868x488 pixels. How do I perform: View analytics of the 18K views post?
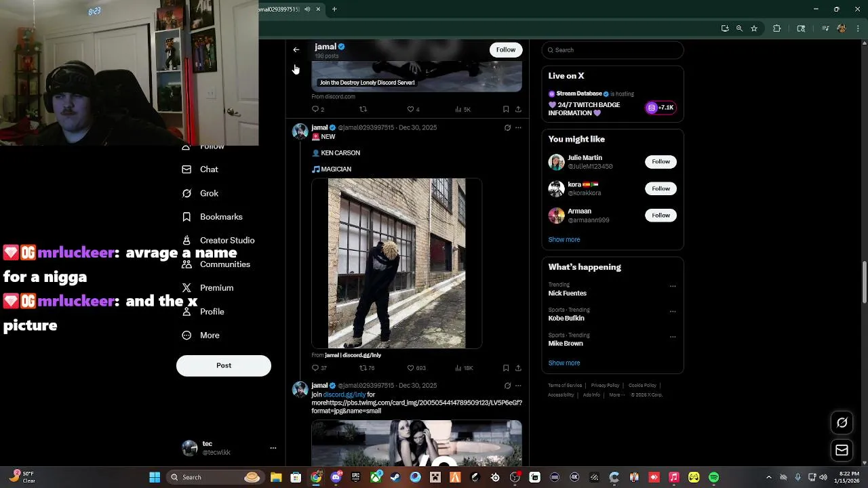coord(464,368)
